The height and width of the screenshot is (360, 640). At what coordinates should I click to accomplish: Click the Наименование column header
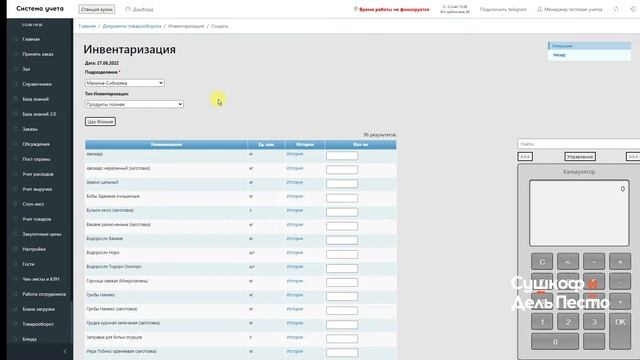click(x=166, y=144)
